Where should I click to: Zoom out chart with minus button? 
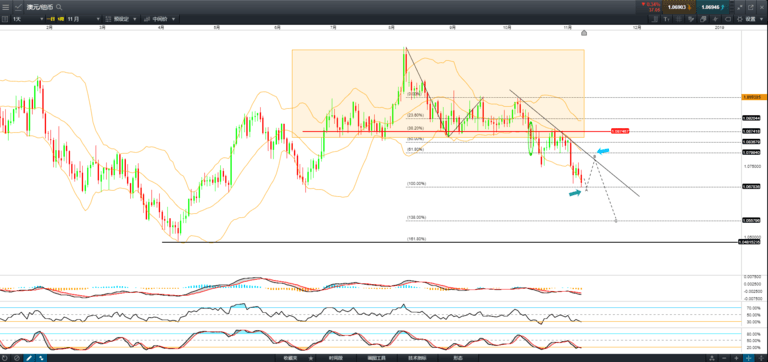pyautogui.click(x=724, y=358)
